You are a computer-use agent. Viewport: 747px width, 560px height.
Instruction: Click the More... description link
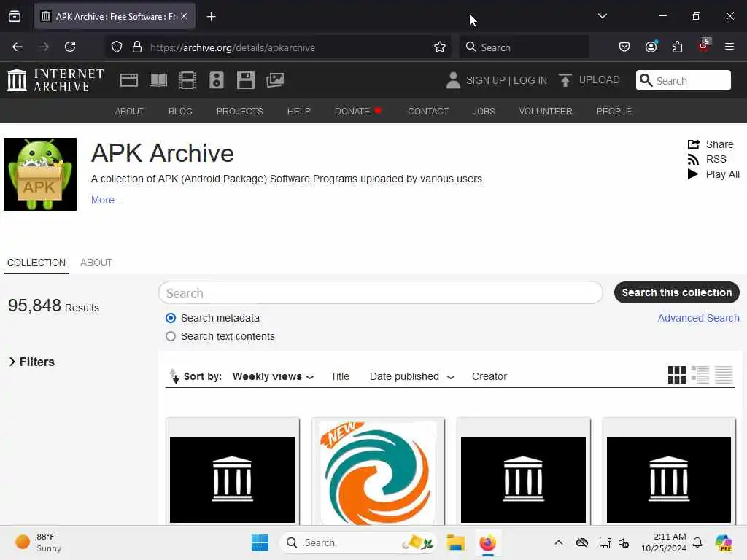pyautogui.click(x=107, y=200)
